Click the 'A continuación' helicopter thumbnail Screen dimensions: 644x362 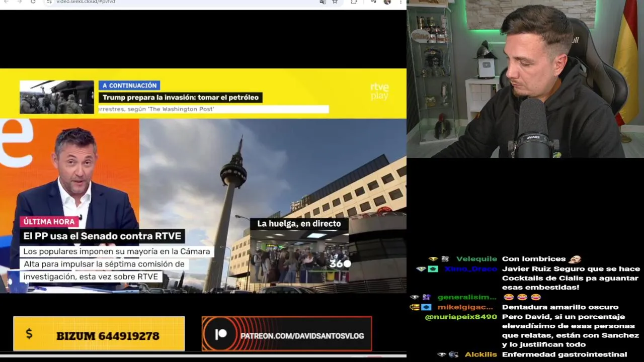(57, 97)
